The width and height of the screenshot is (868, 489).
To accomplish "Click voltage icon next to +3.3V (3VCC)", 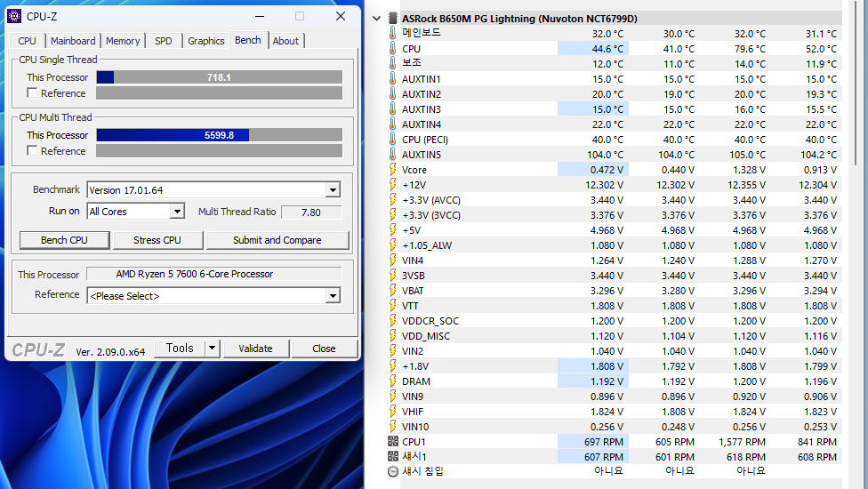I will click(392, 214).
